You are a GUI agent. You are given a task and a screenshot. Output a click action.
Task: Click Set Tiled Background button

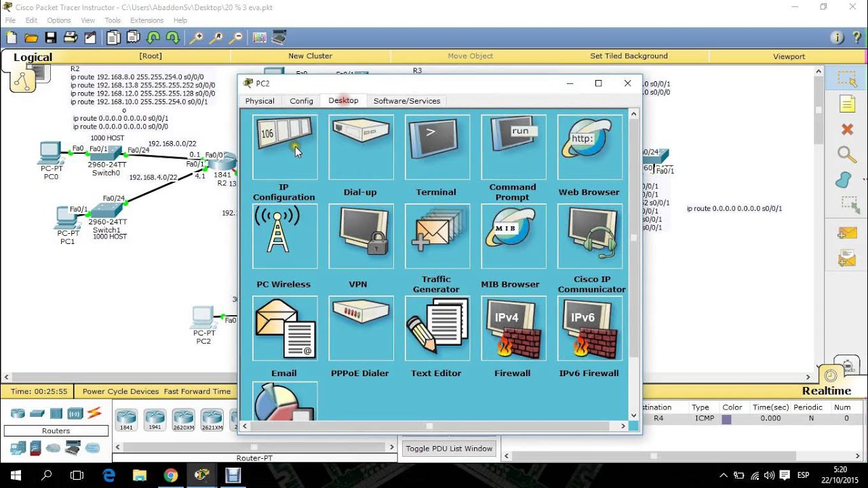click(629, 56)
